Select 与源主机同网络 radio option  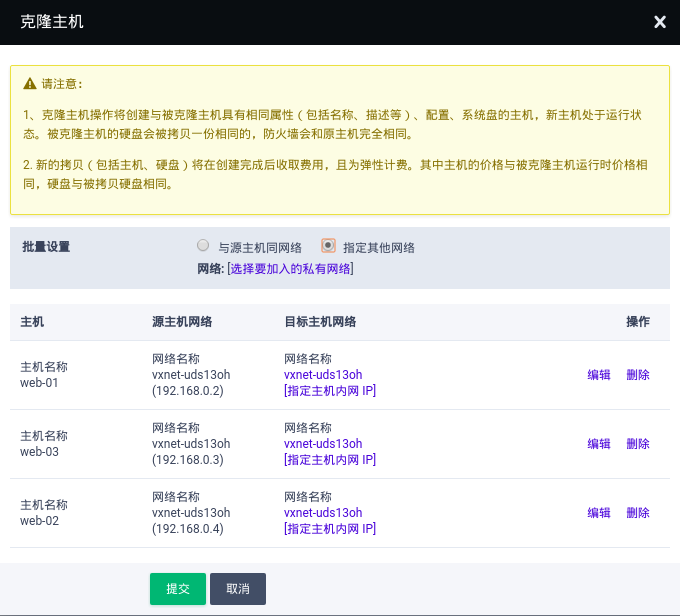click(x=204, y=246)
